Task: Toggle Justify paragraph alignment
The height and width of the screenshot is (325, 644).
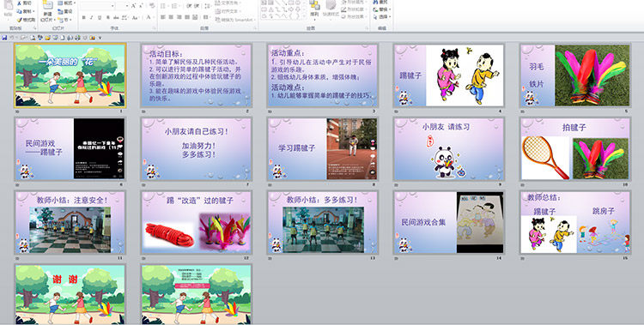Action: (x=187, y=17)
